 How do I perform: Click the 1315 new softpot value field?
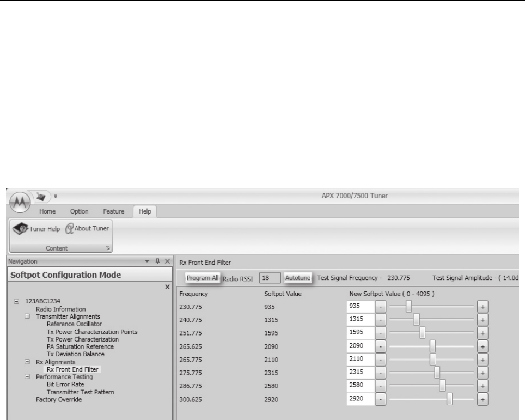tap(361, 320)
